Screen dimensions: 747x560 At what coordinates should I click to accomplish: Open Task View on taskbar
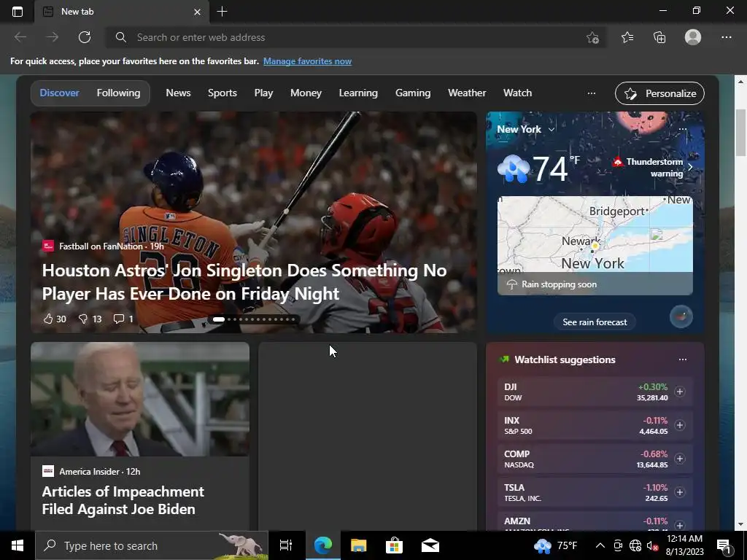(286, 545)
